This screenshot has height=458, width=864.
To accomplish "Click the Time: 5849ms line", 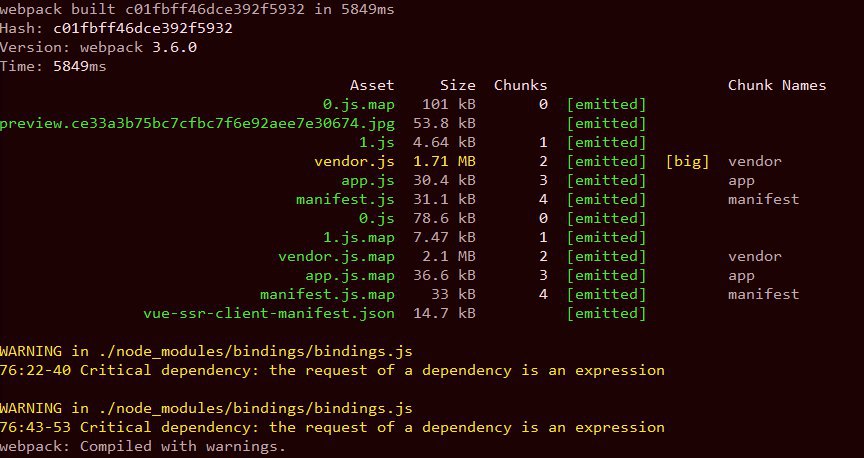I will [x=53, y=67].
